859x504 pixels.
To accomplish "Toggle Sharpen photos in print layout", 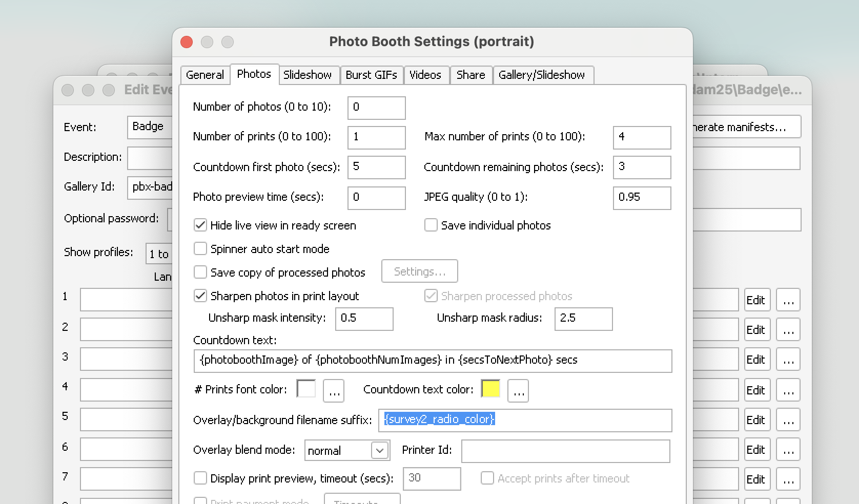I will (200, 296).
